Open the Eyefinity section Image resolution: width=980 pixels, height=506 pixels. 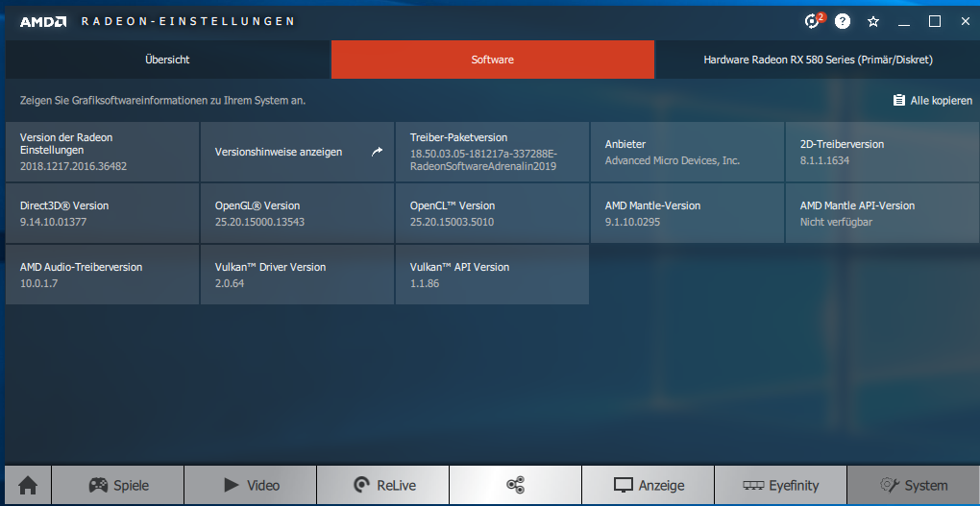(x=780, y=486)
